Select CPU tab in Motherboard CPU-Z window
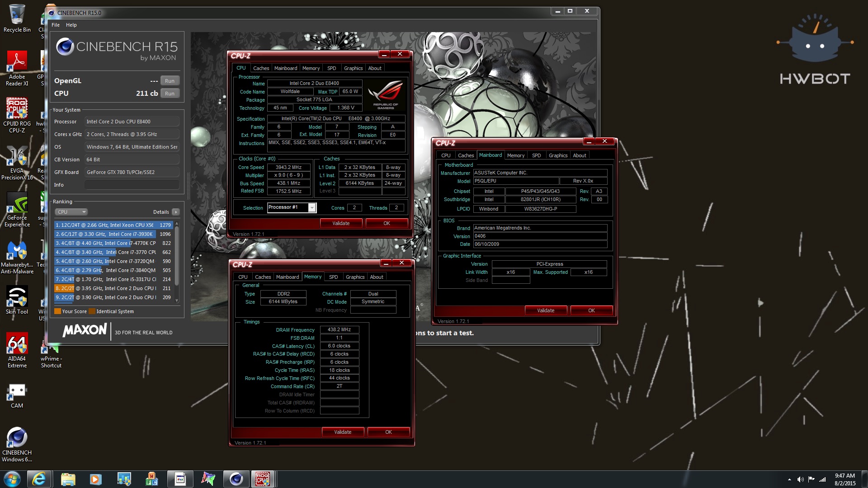Screen dimensions: 868x488 pyautogui.click(x=446, y=155)
